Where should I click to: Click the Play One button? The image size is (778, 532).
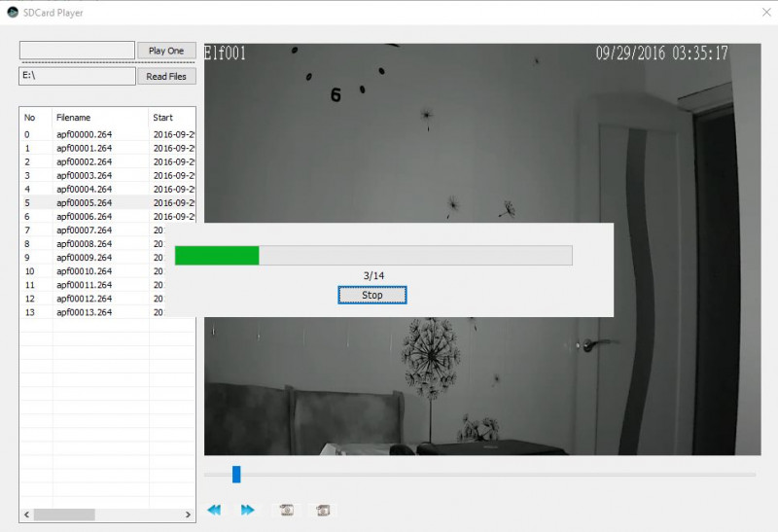tap(166, 51)
